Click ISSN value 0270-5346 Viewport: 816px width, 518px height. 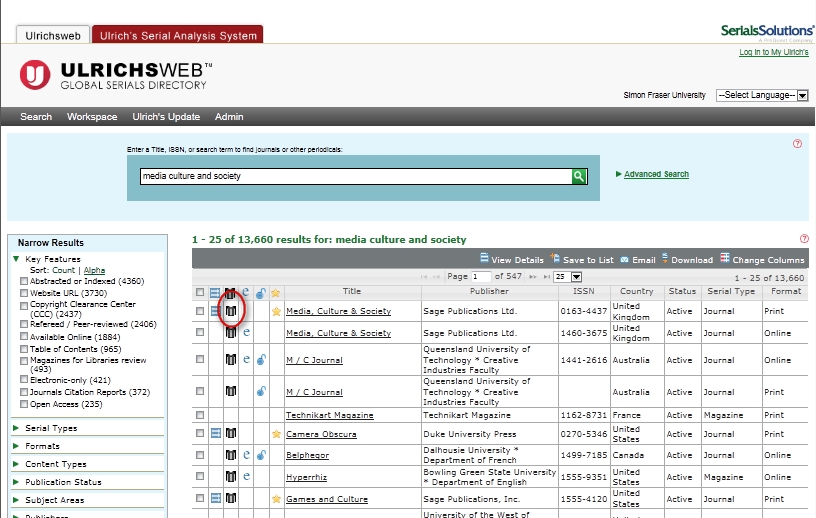tap(583, 434)
